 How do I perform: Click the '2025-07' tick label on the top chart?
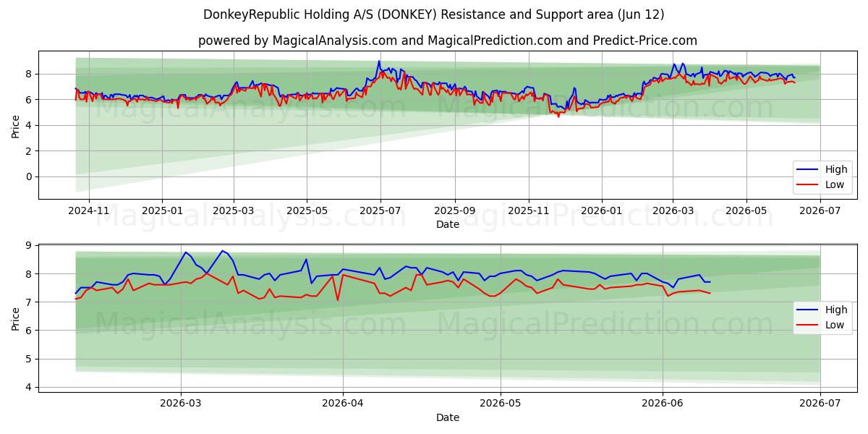[380, 210]
